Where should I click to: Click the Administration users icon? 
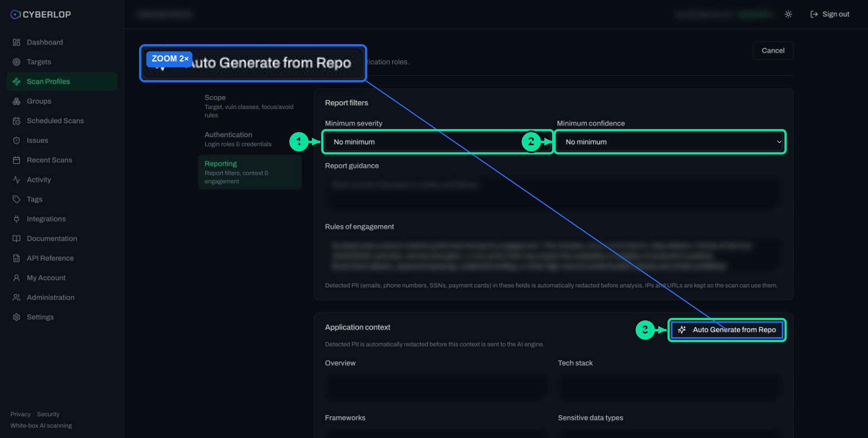(x=16, y=297)
